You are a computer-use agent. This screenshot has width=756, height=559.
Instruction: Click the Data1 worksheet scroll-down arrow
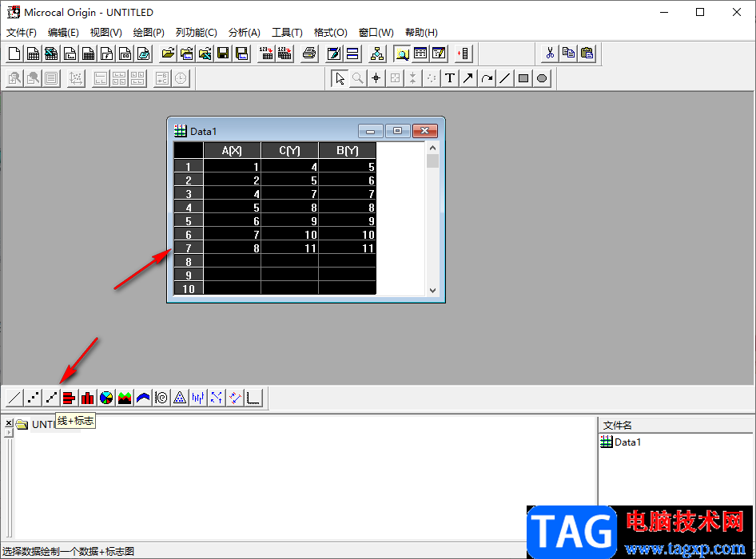click(x=432, y=290)
